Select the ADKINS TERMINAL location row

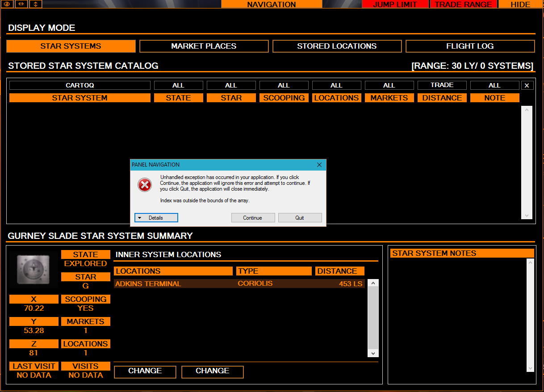pos(239,284)
